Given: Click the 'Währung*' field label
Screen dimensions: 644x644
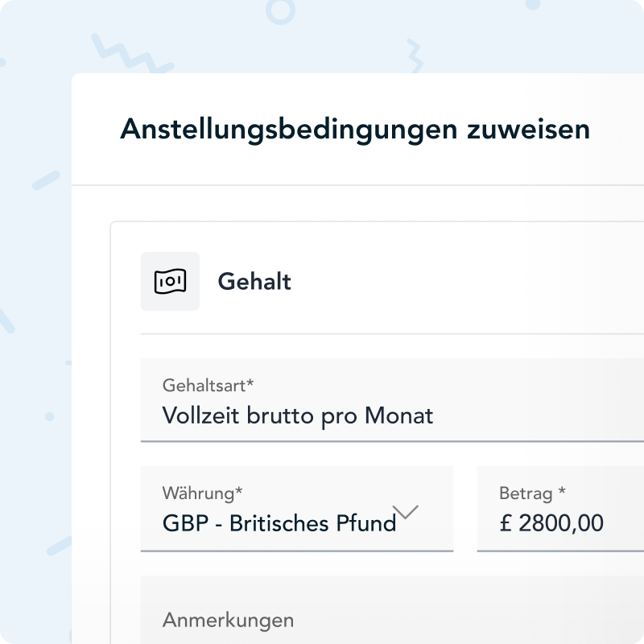Looking at the screenshot, I should point(202,493).
